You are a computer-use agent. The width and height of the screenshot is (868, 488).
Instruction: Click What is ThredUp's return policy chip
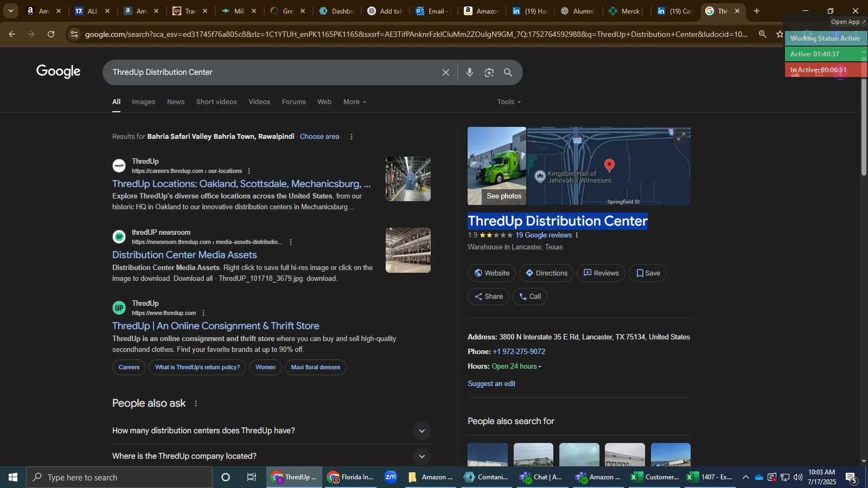click(197, 368)
